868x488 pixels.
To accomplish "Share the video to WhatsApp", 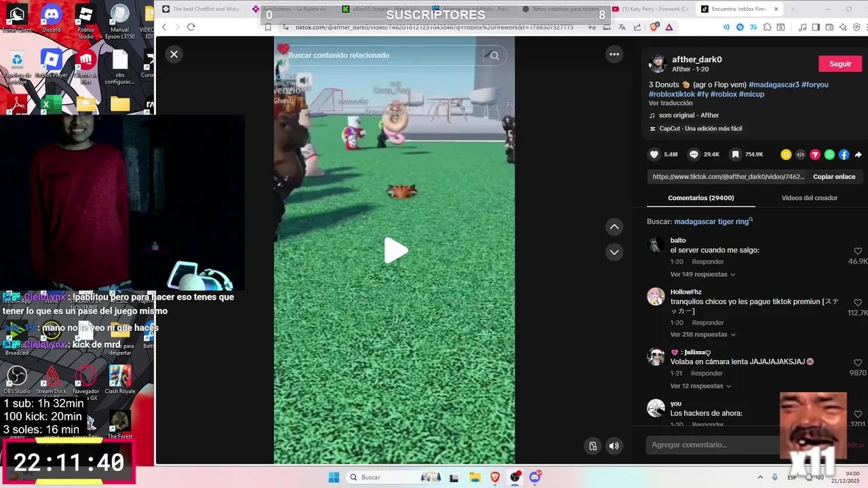I will pyautogui.click(x=829, y=155).
